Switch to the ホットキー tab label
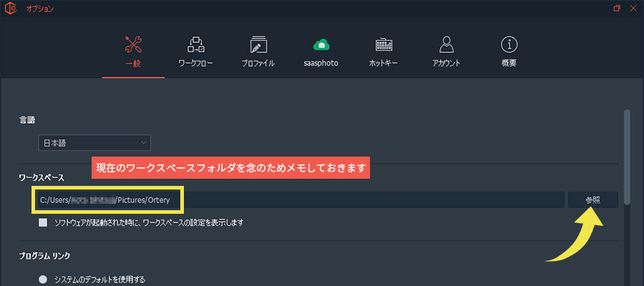644x286 pixels. pos(384,64)
